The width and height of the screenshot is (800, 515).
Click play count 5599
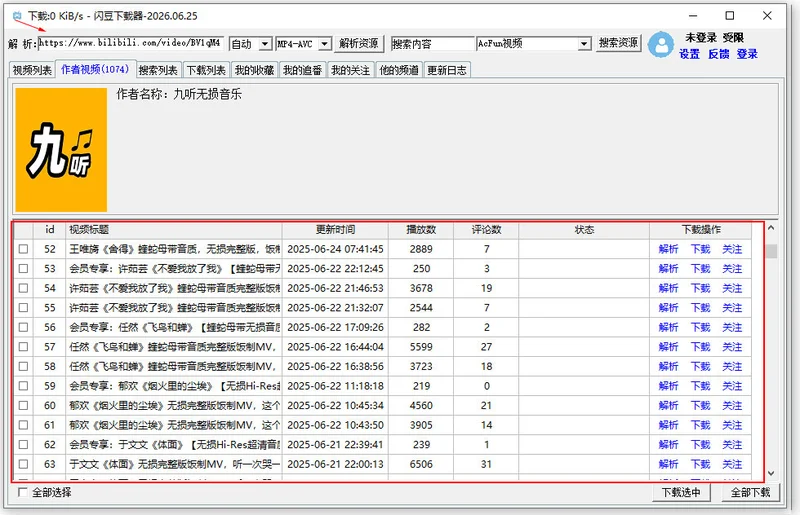(x=421, y=347)
